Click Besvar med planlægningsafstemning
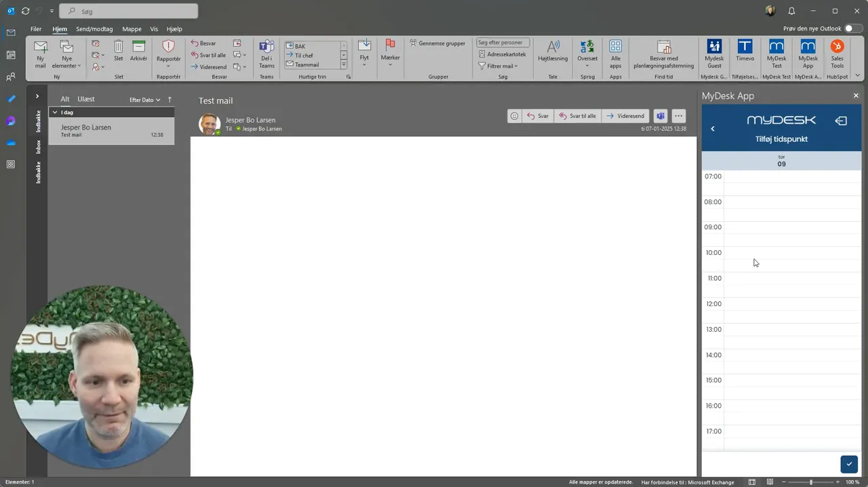The width and height of the screenshot is (868, 487). pos(664,54)
